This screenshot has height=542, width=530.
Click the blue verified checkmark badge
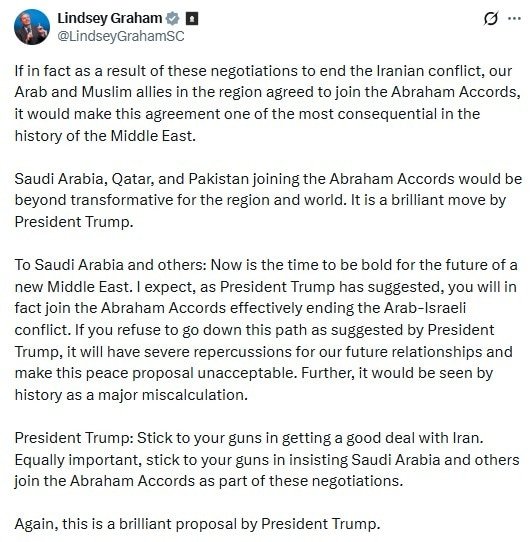coord(172,18)
